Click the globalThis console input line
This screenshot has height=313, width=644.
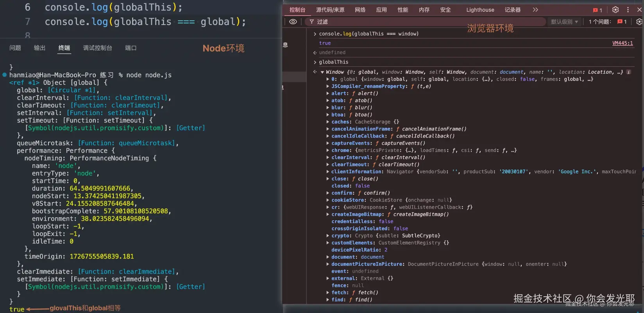click(333, 62)
